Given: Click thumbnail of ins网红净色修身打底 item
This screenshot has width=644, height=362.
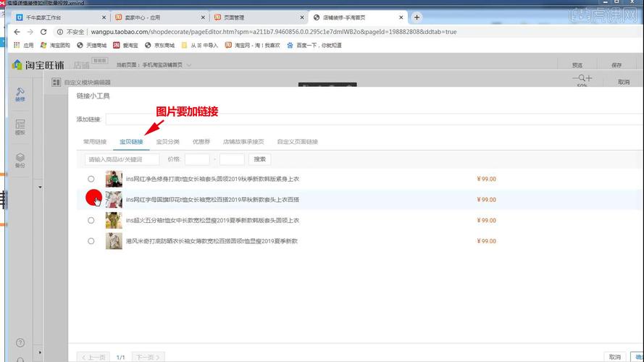Looking at the screenshot, I should pyautogui.click(x=114, y=179).
